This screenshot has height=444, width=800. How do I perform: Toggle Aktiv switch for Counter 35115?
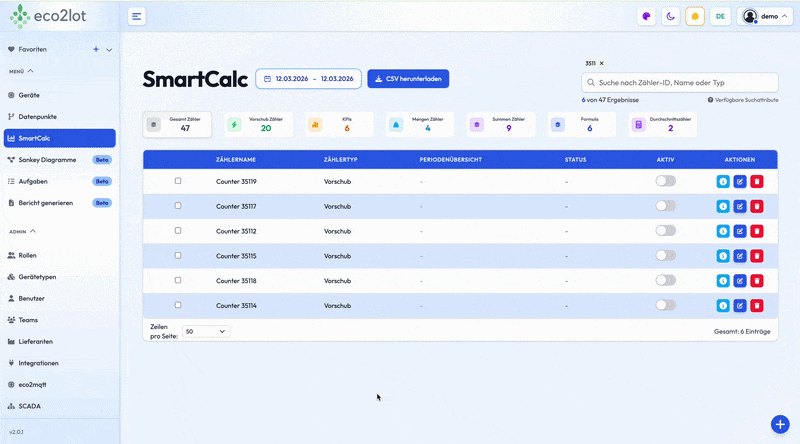tap(665, 255)
